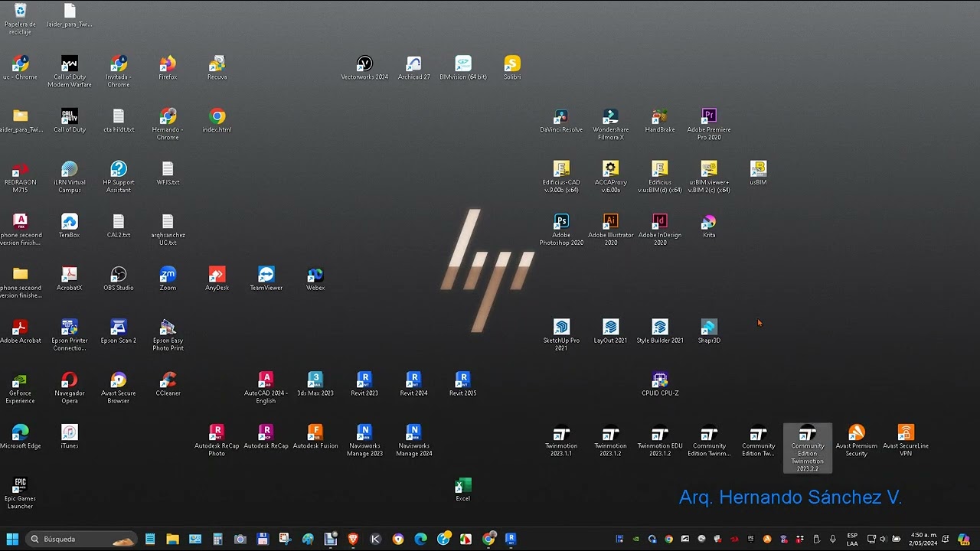
Task: Open Navisworks Manage 2023
Action: click(364, 441)
